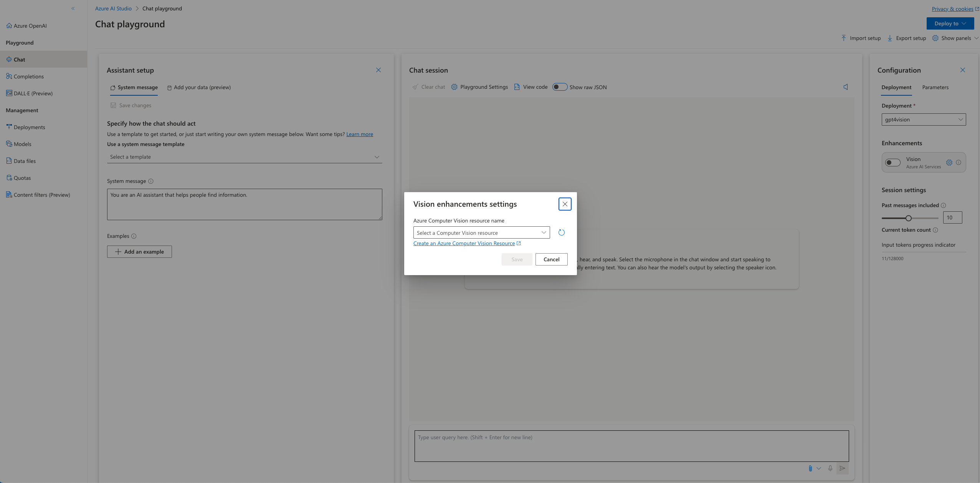Click the microphone icon in the chat input
980x483 pixels.
pos(830,468)
